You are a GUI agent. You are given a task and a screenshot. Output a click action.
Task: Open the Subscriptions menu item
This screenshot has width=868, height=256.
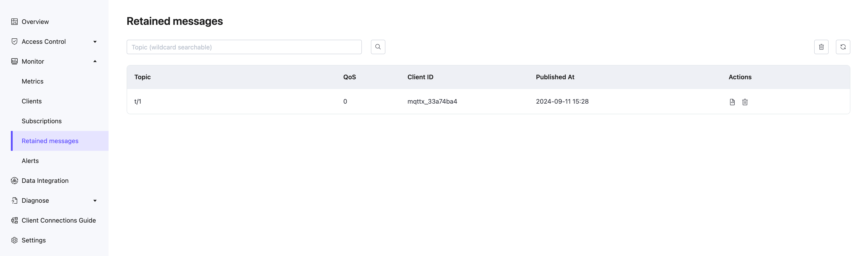pos(41,121)
